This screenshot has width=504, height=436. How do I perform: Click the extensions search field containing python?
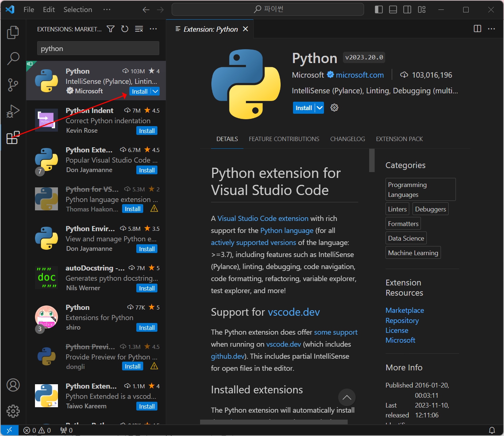pyautogui.click(x=98, y=48)
